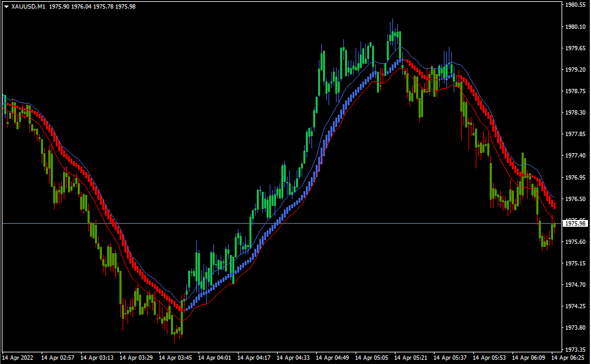Screen dimensions: 591x364
Task: Select the 14 Apr 05:05 time label
Action: coord(372,357)
